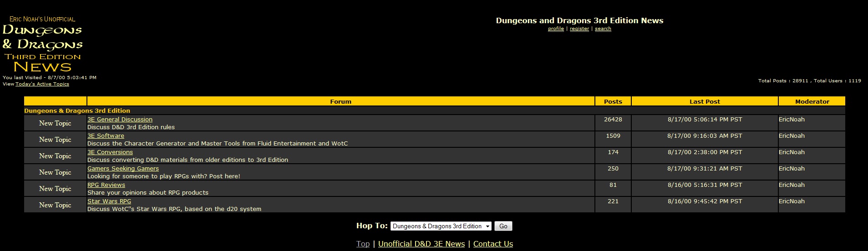Open the profile link in header
Screen dimensions: 868x251
556,29
